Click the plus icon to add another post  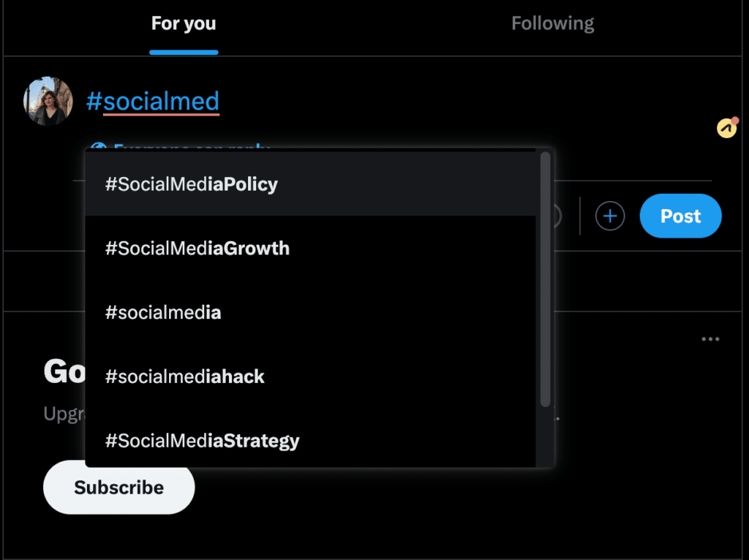click(x=610, y=216)
